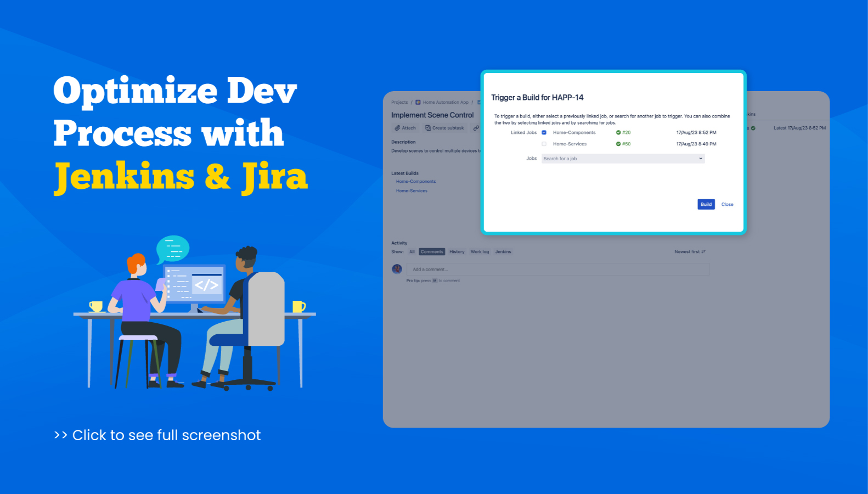The width and height of the screenshot is (868, 494).
Task: Open Home-Components under Latest Builds
Action: pos(416,181)
